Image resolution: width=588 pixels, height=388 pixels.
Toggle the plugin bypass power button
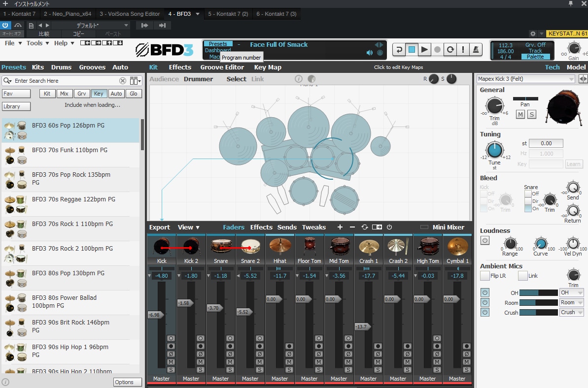[5, 26]
